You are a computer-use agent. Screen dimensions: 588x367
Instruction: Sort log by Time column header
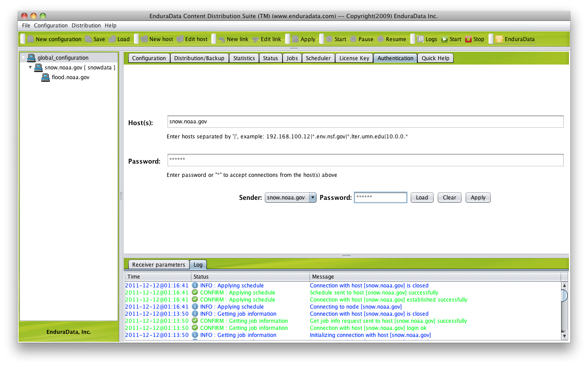click(x=158, y=276)
